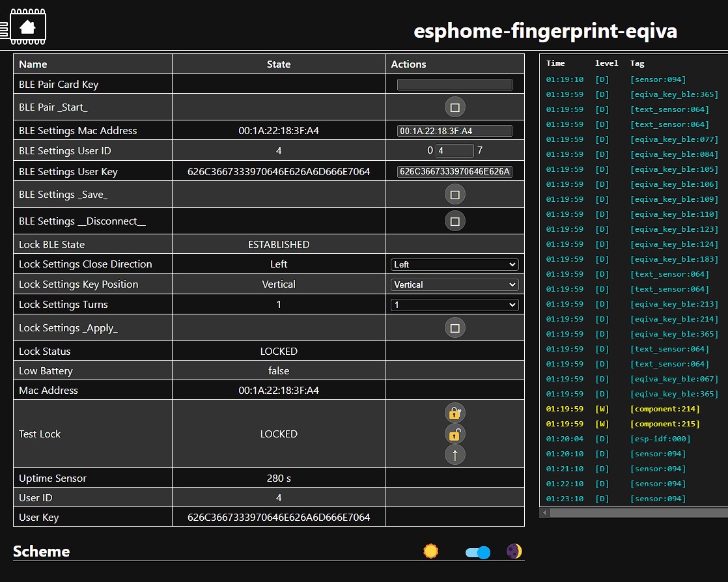The width and height of the screenshot is (728, 582).
Task: Click the BLE Pair Card Key label
Action: [x=59, y=85]
